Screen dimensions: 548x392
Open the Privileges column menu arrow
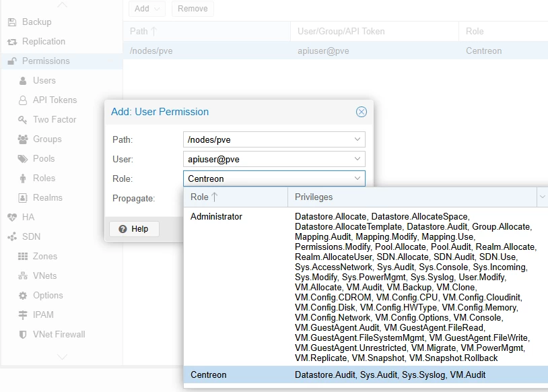click(542, 197)
